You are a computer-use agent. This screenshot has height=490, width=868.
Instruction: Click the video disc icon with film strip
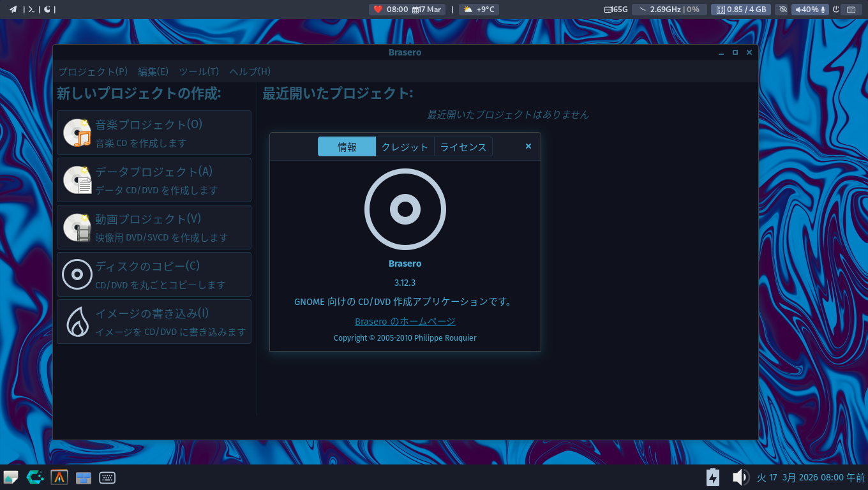(x=77, y=227)
